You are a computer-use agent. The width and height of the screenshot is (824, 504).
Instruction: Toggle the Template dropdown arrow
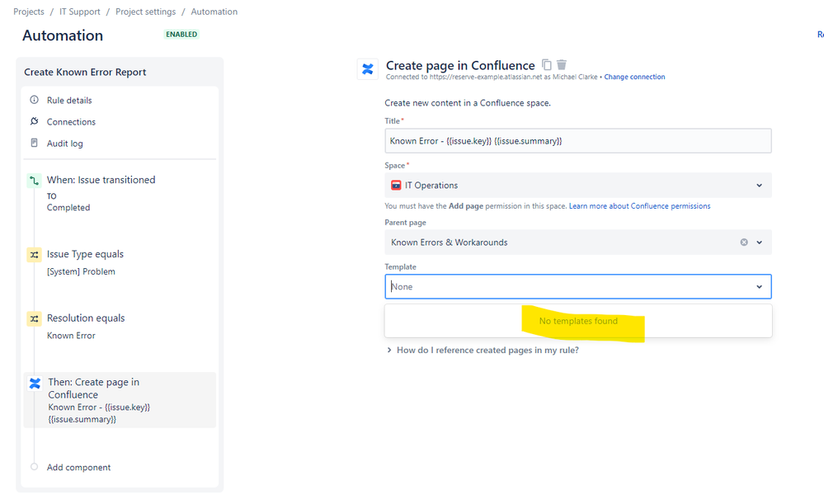[760, 287]
